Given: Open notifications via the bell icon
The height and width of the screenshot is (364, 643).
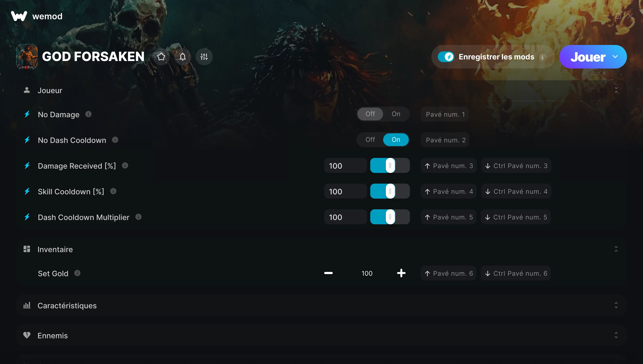Looking at the screenshot, I should 182,57.
